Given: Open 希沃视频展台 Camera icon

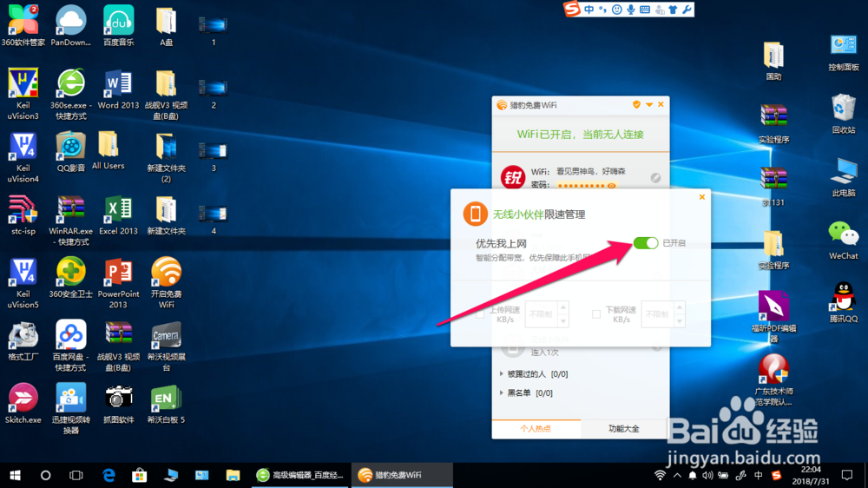Looking at the screenshot, I should point(166,346).
